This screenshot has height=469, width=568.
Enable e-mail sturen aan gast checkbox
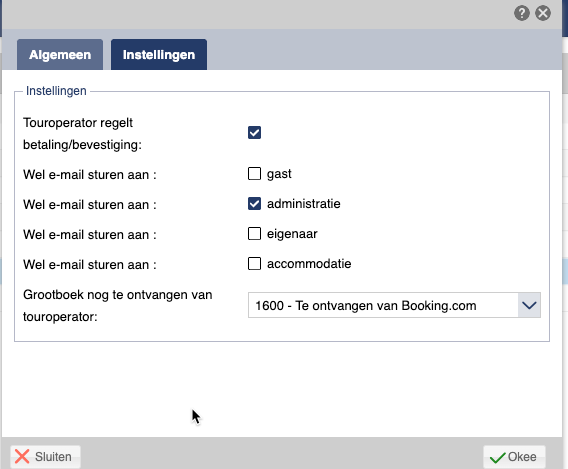[254, 173]
